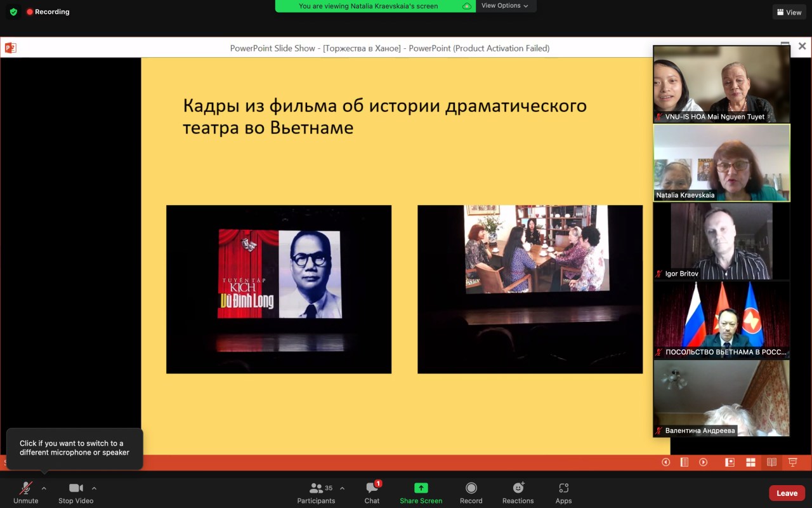The height and width of the screenshot is (508, 812).
Task: Open the Chat panel
Action: (x=372, y=492)
